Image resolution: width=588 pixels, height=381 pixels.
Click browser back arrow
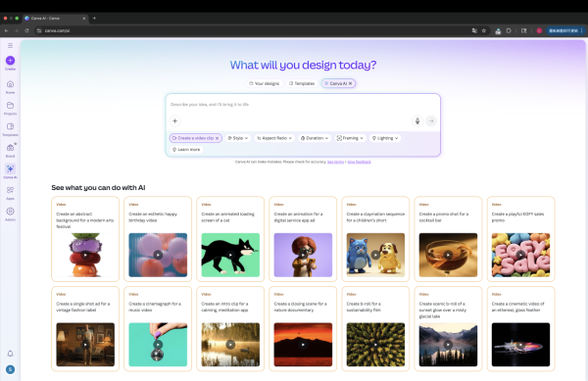(7, 30)
